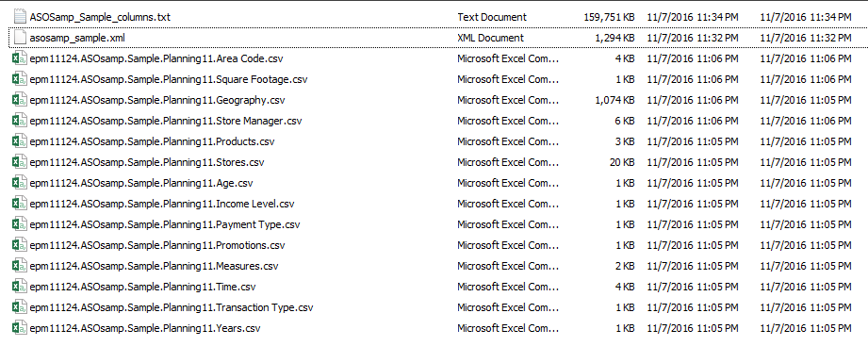Click the asosamp_sample.xml document icon

[x=20, y=38]
